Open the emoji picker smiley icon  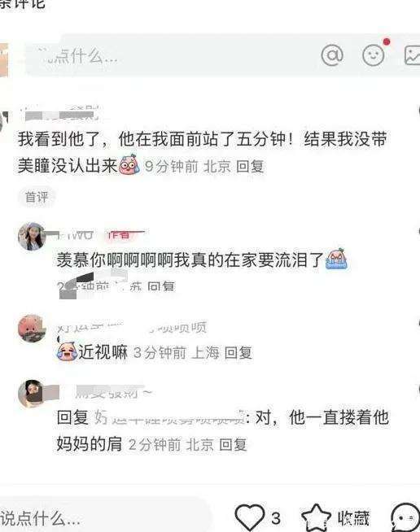(373, 55)
